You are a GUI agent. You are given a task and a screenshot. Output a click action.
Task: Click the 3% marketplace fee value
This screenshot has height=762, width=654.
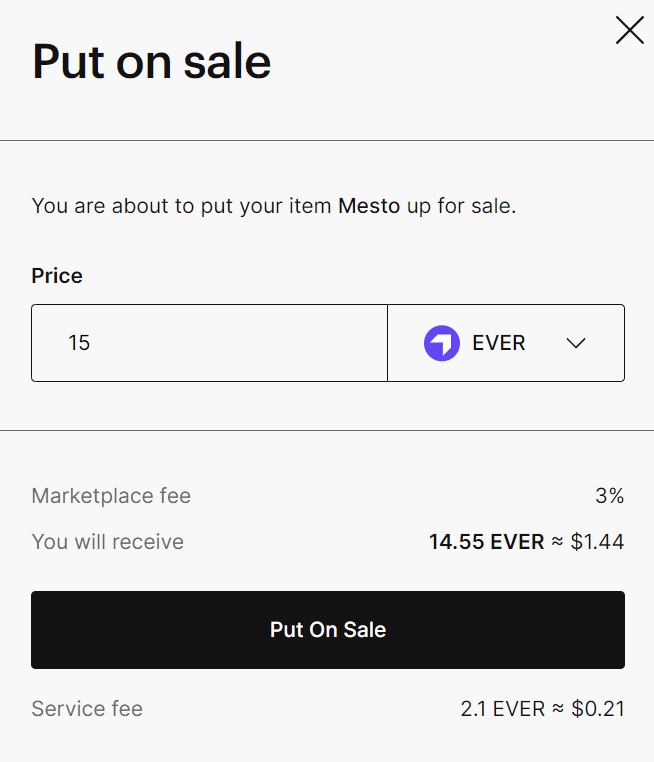tap(610, 496)
